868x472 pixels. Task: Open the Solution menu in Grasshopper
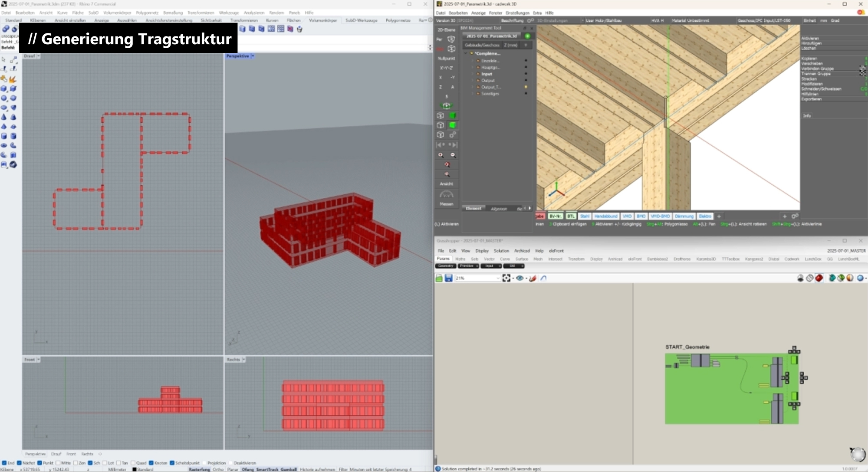[x=501, y=251]
